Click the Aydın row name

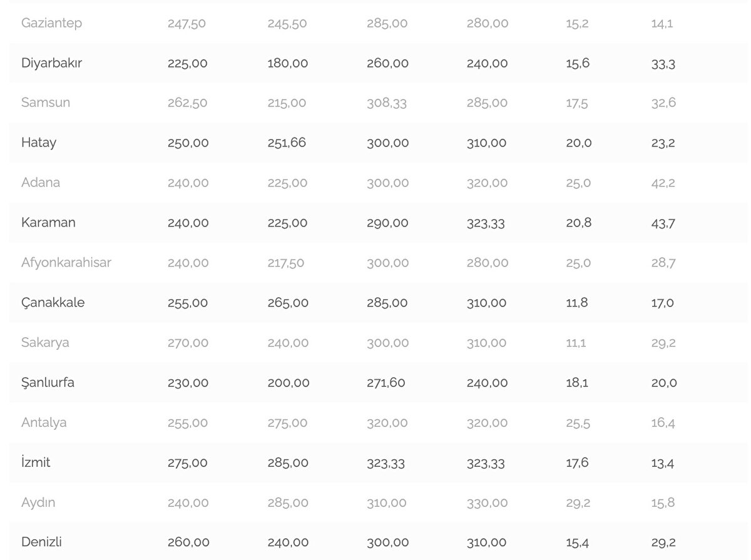[38, 502]
